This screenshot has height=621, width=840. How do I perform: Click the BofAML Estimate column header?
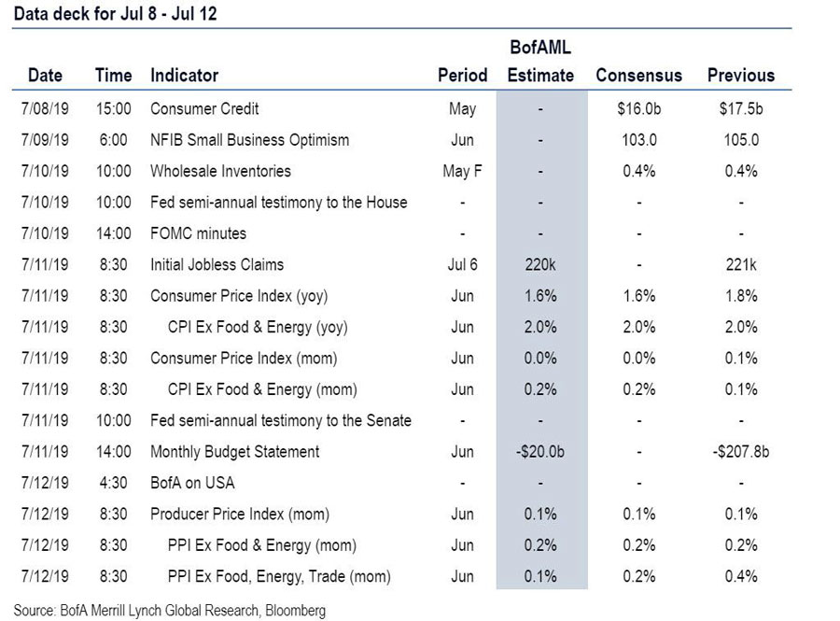540,61
